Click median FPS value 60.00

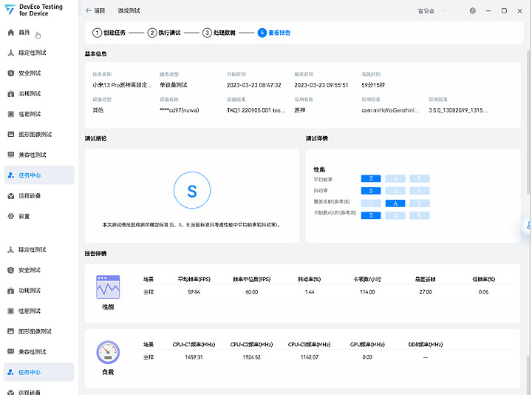click(252, 291)
